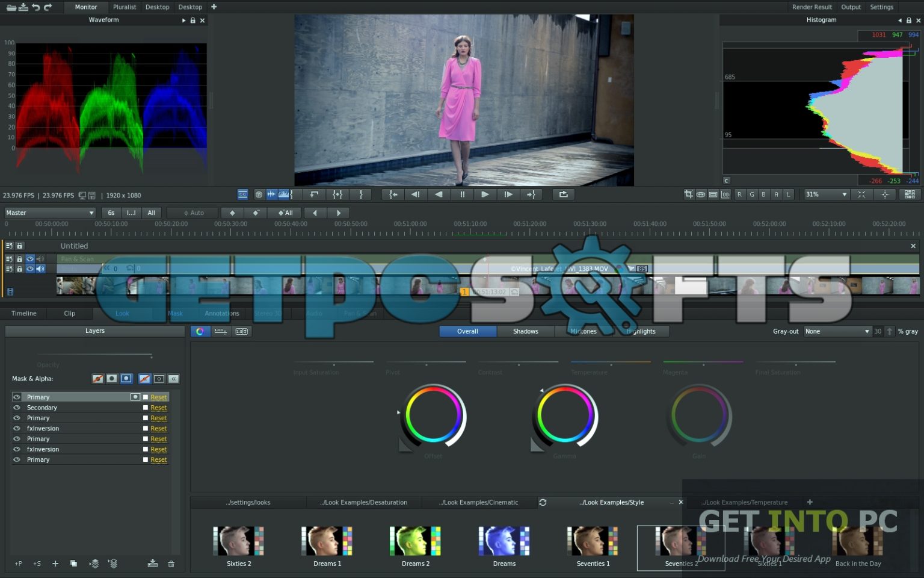Toggle the lock in the Untitled timeline header
The image size is (924, 578).
coord(19,246)
